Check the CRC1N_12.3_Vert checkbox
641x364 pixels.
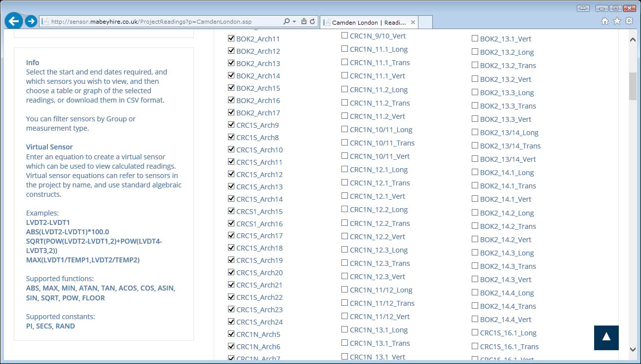click(x=344, y=276)
